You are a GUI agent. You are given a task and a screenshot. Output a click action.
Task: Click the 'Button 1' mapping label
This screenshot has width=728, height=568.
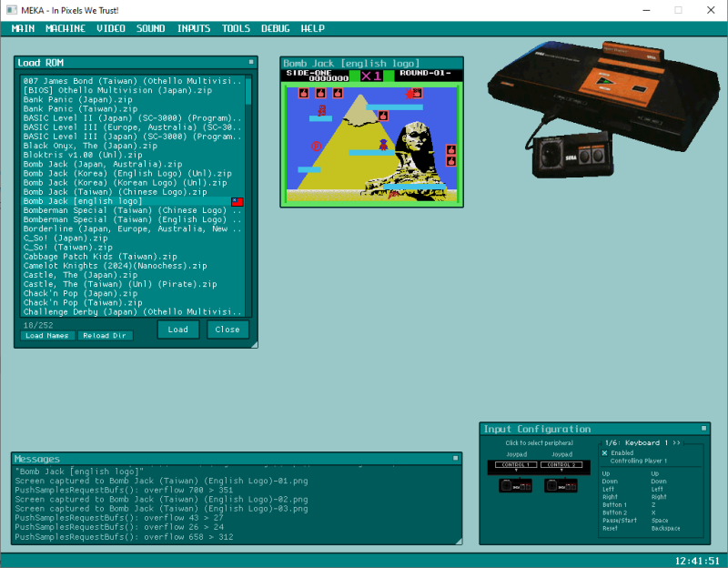614,505
